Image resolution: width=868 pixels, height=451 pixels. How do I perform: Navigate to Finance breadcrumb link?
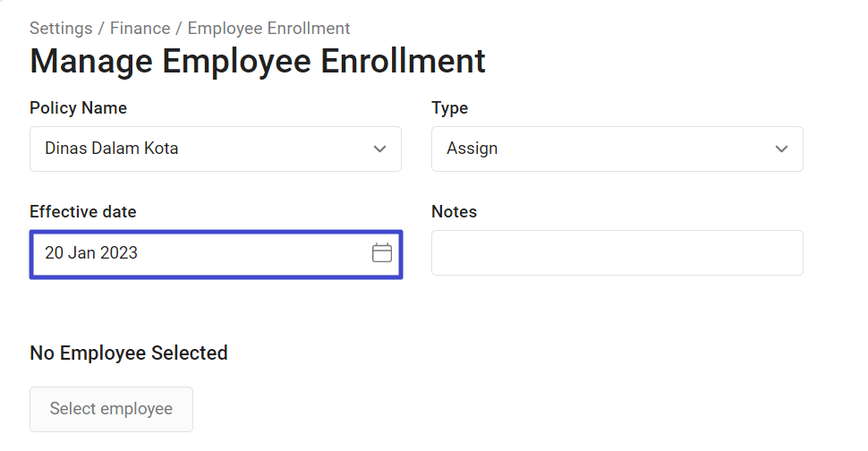(140, 29)
